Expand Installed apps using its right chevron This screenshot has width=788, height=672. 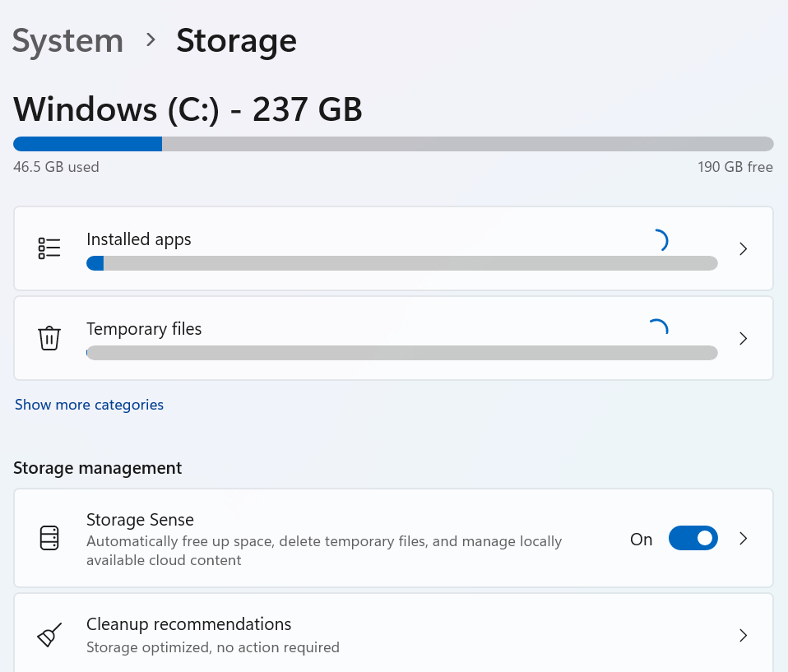coord(743,248)
